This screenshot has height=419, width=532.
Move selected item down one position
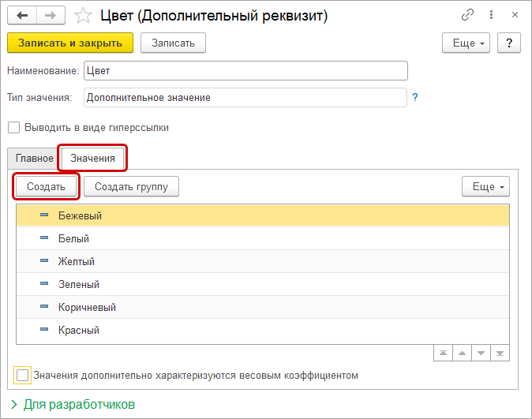tap(481, 354)
